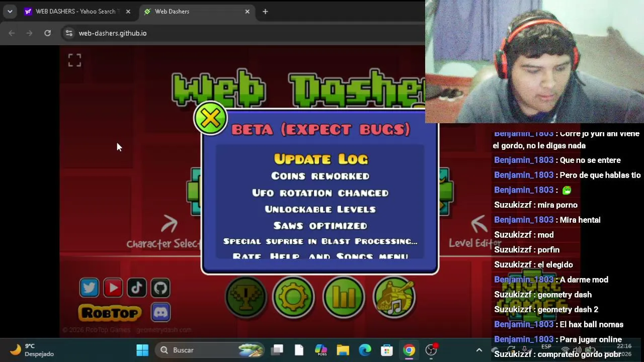The width and height of the screenshot is (644, 362).
Task: Launch Microsoft Edge from the taskbar
Action: (x=365, y=350)
